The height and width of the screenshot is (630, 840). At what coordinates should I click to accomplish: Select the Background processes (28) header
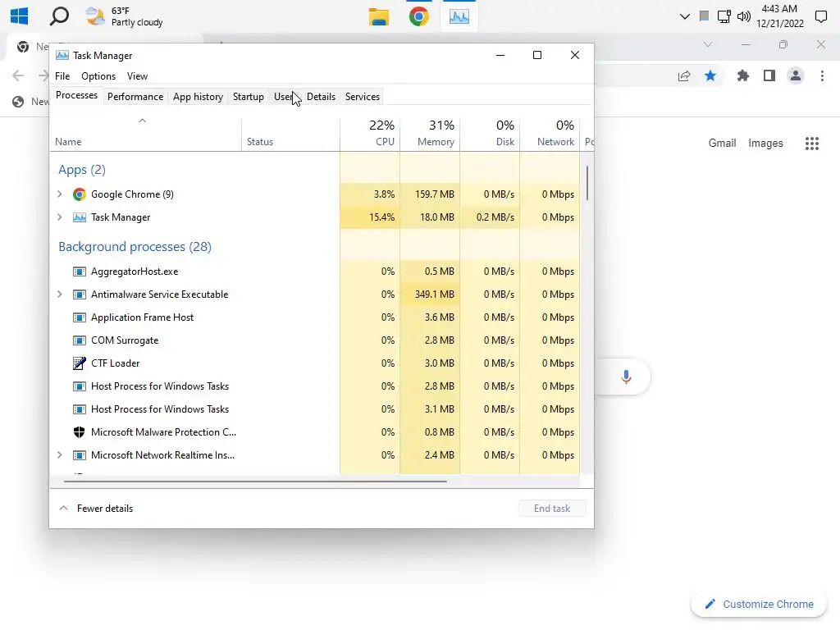[135, 247]
